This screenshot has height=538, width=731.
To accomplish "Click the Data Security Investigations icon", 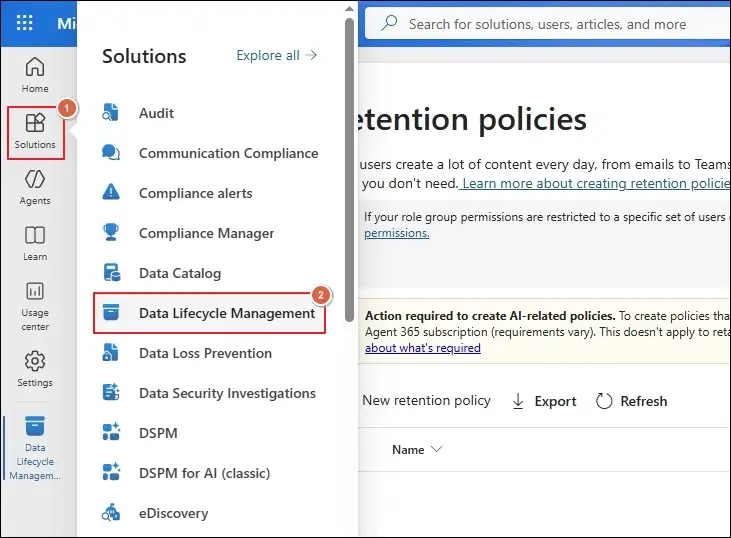I will point(111,392).
